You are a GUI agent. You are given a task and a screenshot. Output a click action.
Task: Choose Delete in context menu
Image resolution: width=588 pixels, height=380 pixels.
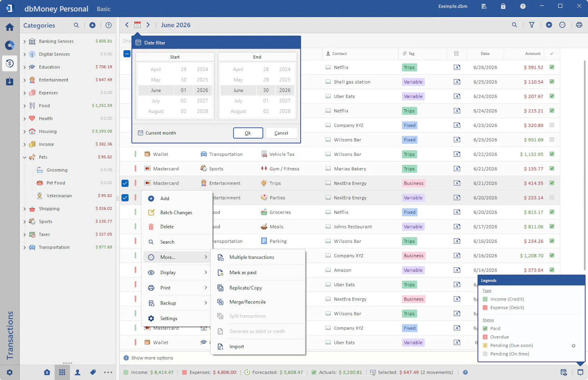tap(177, 227)
